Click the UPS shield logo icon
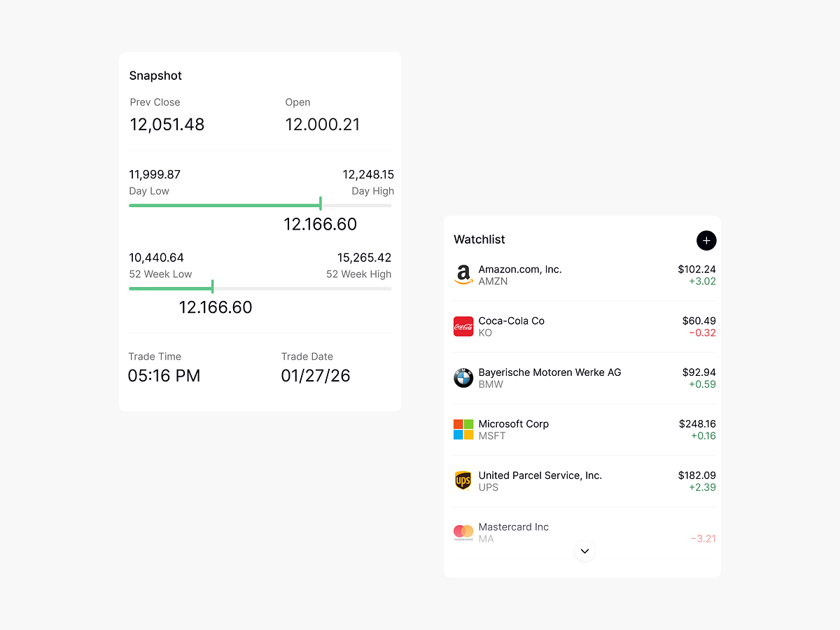This screenshot has height=630, width=840. (x=463, y=481)
